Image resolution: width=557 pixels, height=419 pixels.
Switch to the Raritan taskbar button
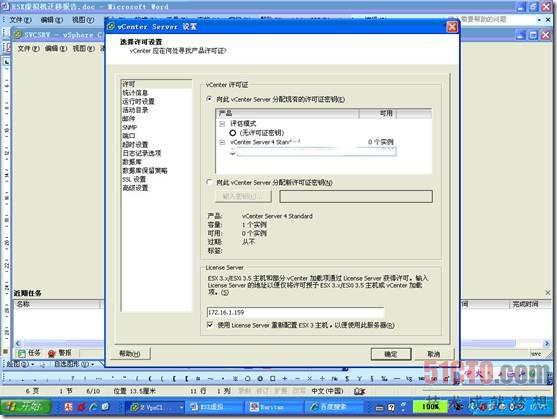click(x=274, y=407)
